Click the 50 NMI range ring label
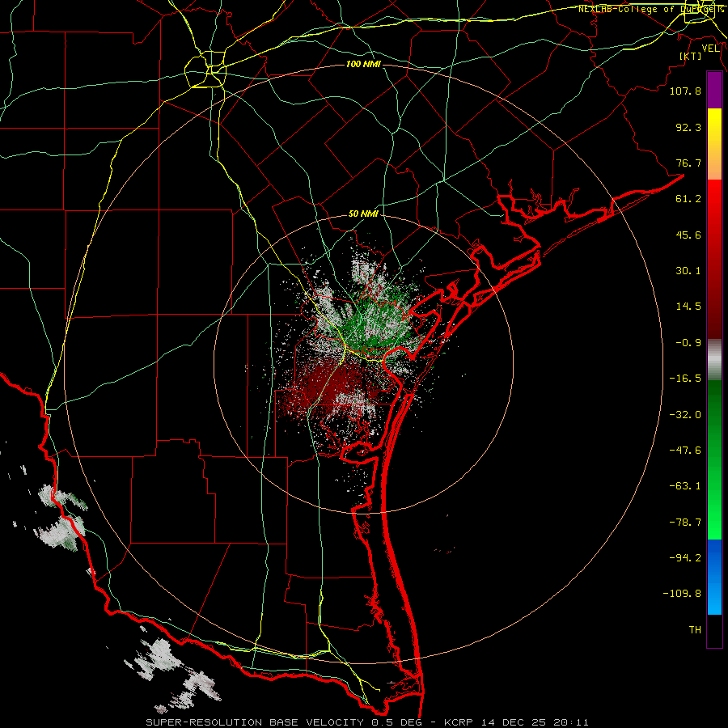The image size is (728, 728). pyautogui.click(x=363, y=214)
